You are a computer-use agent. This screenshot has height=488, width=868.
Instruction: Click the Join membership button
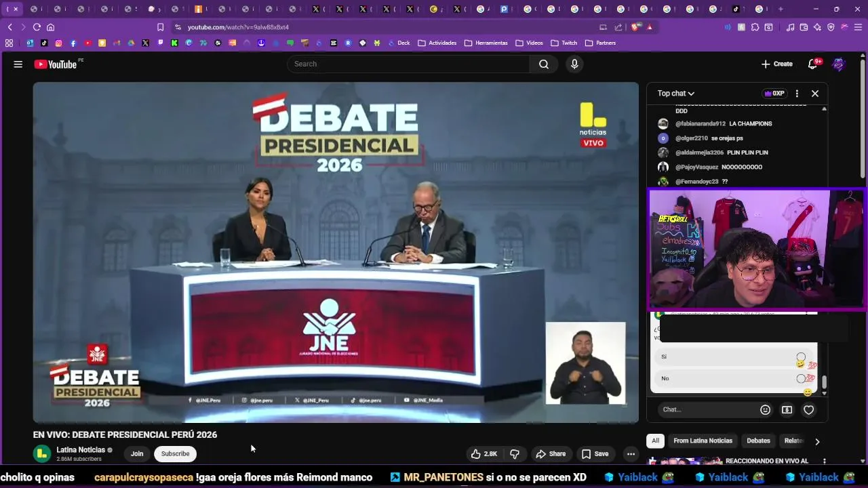tap(137, 454)
